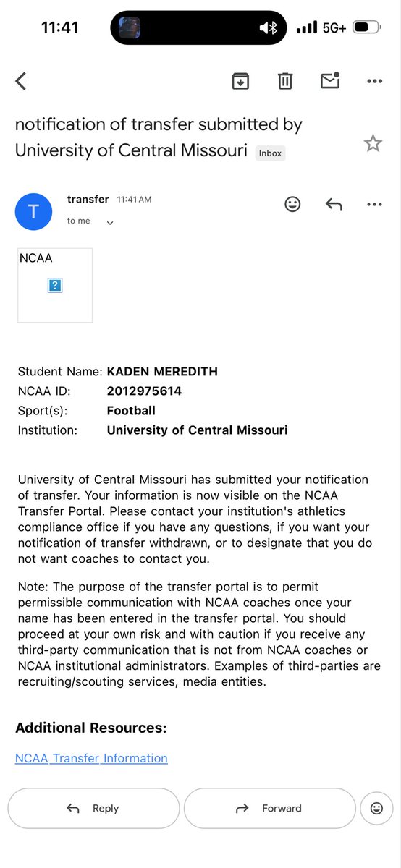Add emoji reaction next to sender
The height and width of the screenshot is (868, 401).
point(292,205)
